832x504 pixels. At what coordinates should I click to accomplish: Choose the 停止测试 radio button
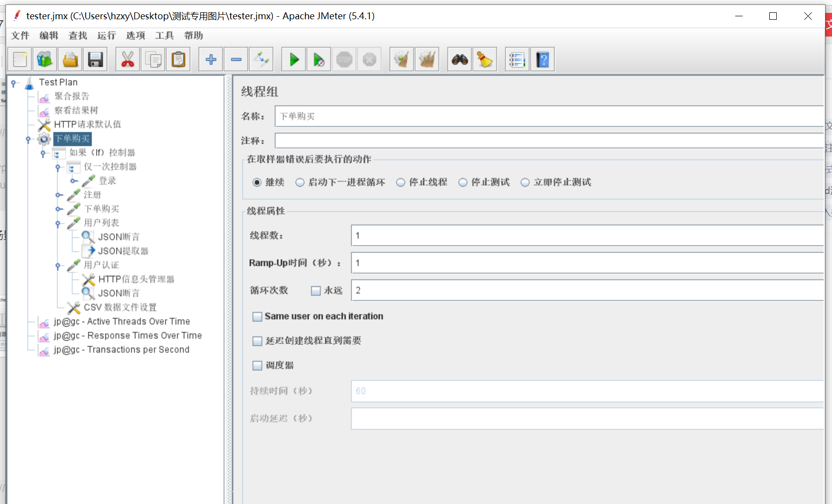tap(463, 183)
